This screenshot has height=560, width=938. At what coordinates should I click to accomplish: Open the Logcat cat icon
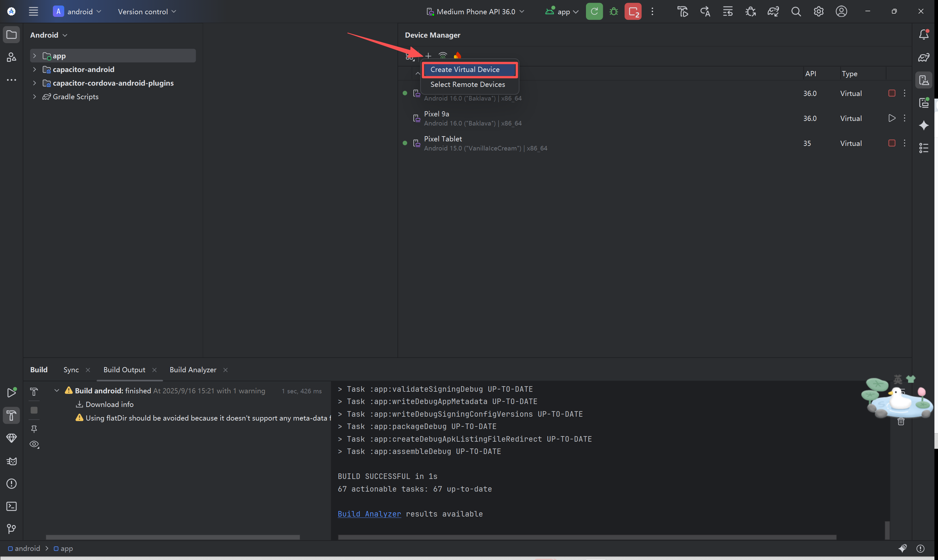click(x=11, y=461)
